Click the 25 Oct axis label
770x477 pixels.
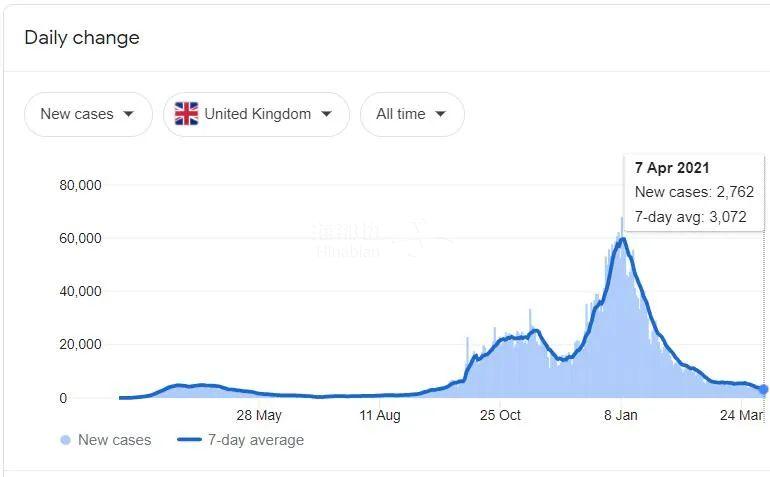pyautogui.click(x=500, y=416)
